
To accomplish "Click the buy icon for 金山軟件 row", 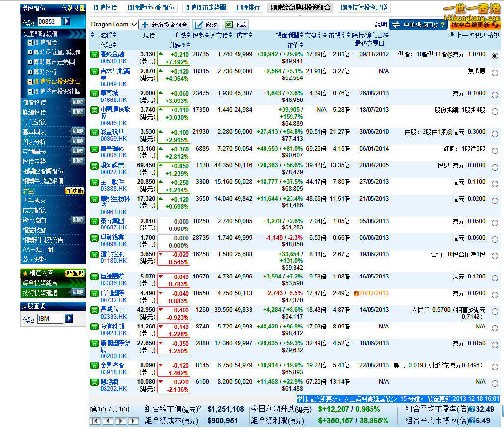I will pyautogui.click(x=94, y=182).
